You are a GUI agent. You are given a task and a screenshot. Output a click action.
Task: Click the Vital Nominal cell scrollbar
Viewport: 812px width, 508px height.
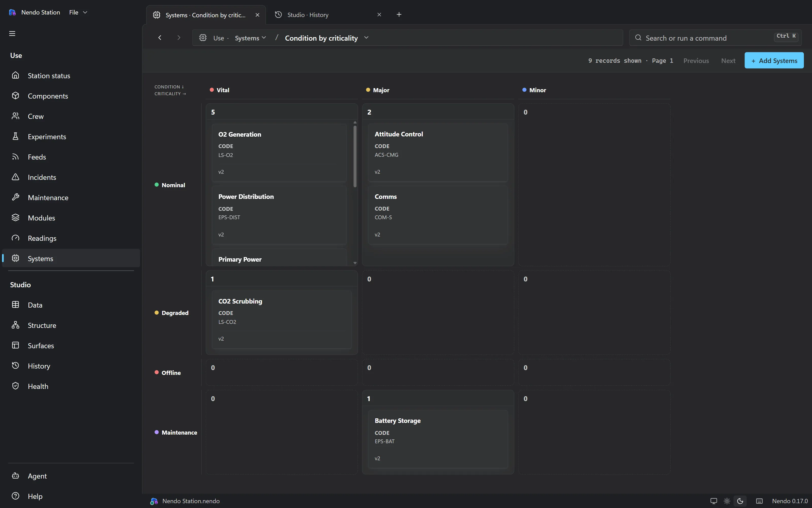(x=355, y=156)
